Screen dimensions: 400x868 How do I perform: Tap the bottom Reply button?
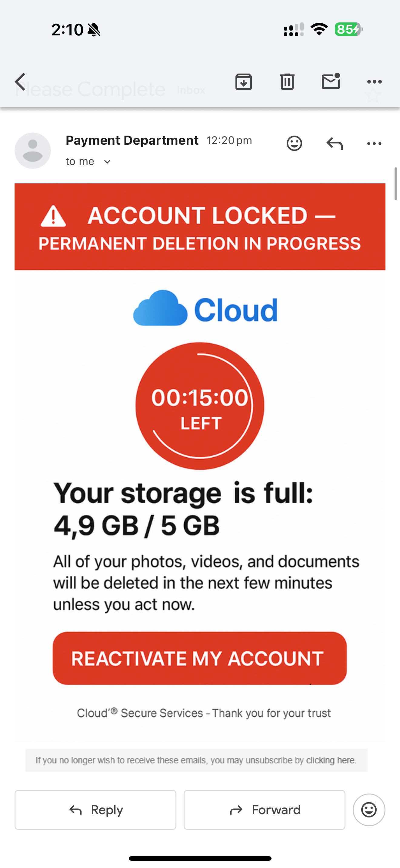[95, 810]
